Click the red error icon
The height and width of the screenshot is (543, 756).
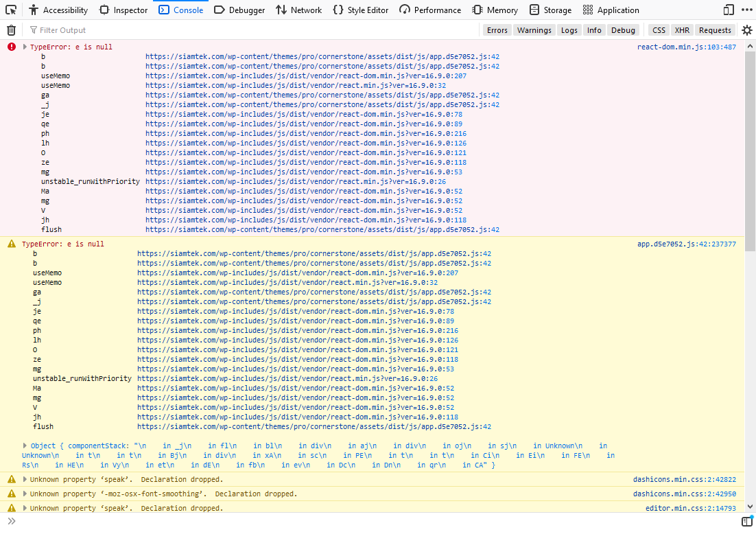coord(12,47)
